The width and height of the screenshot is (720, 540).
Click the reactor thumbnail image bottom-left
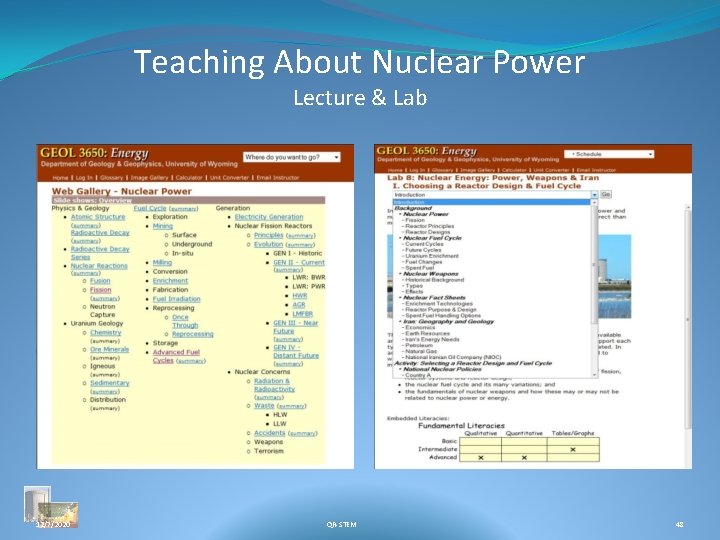51,507
